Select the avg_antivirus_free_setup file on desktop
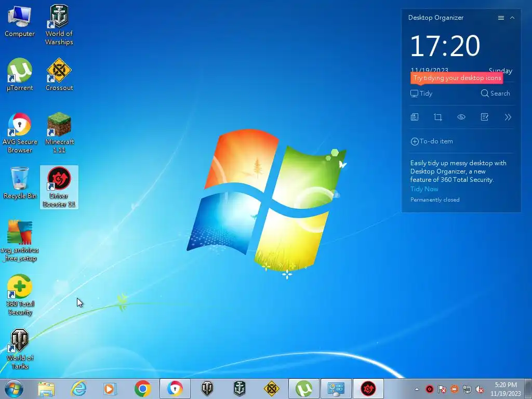 (x=20, y=241)
